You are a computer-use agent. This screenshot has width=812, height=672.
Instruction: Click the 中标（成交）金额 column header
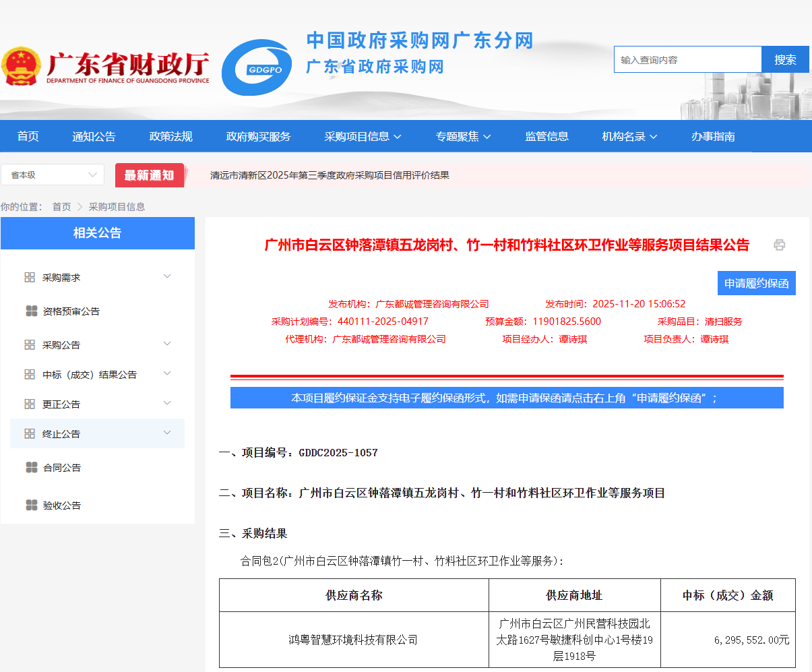(728, 595)
